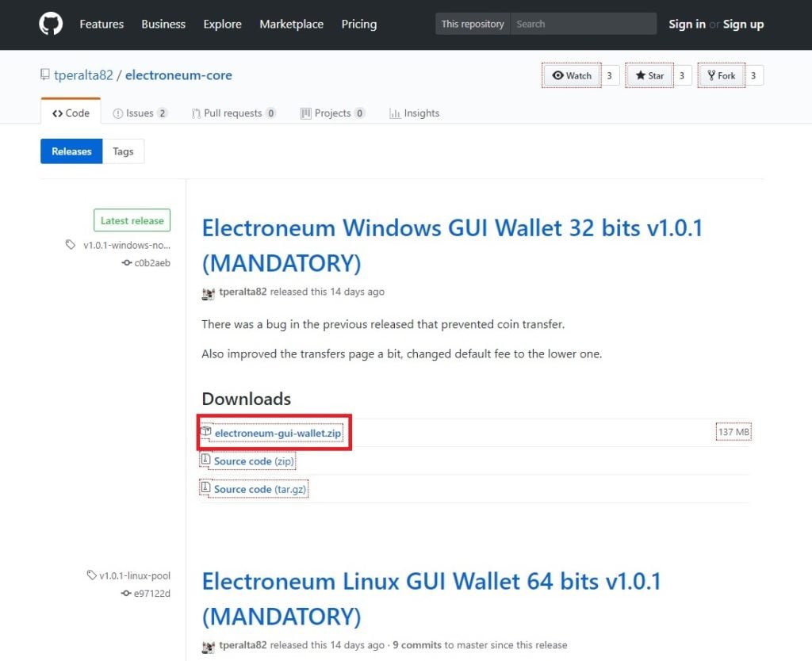812x661 pixels.
Task: Open the Pull requests tab
Action: (x=234, y=113)
